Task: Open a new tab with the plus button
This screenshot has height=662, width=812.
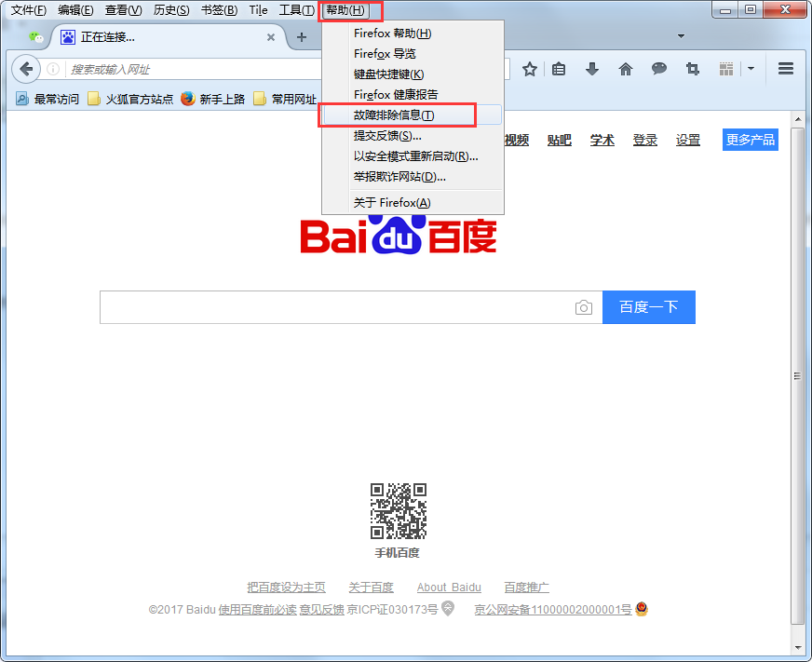Action: pos(300,37)
